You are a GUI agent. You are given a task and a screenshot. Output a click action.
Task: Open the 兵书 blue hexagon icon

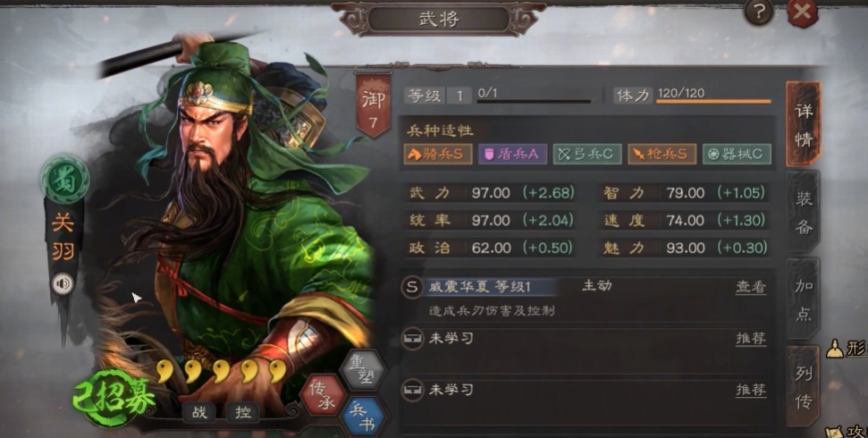pos(365,417)
